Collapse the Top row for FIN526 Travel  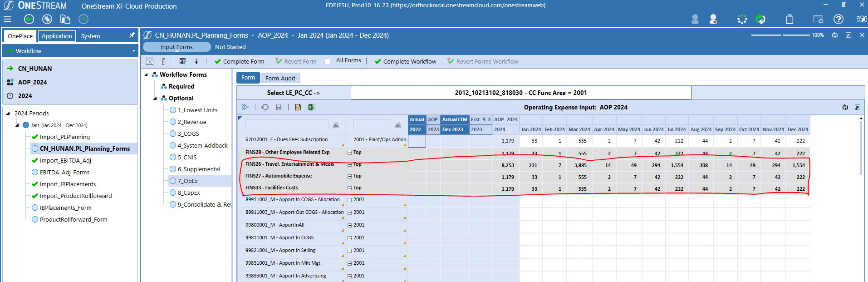[x=349, y=164]
